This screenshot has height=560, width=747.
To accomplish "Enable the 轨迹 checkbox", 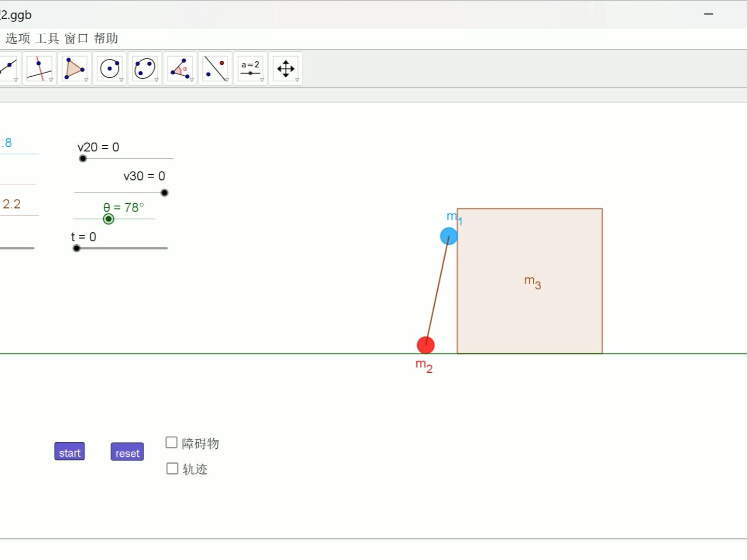I will (x=172, y=468).
